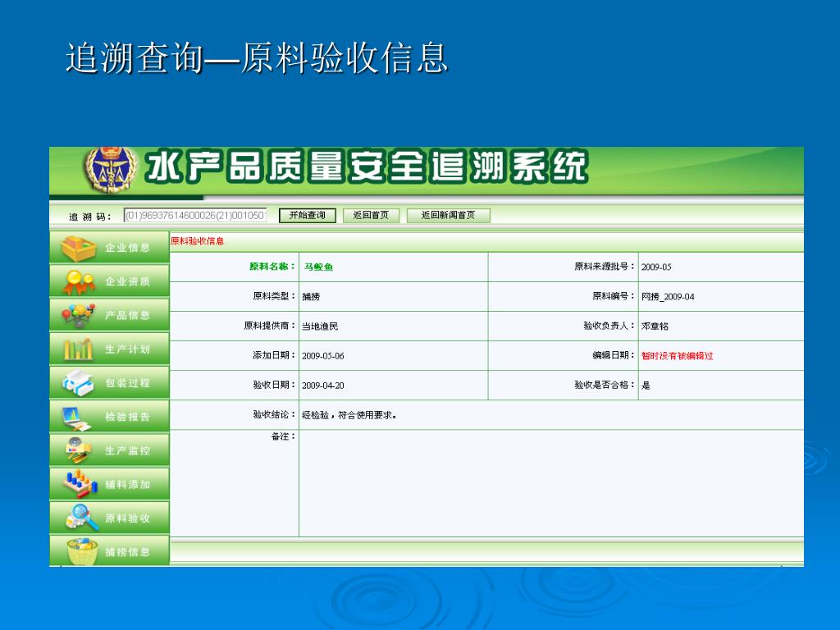Click the 原料类型 label
The height and width of the screenshot is (630, 840).
pos(274,295)
